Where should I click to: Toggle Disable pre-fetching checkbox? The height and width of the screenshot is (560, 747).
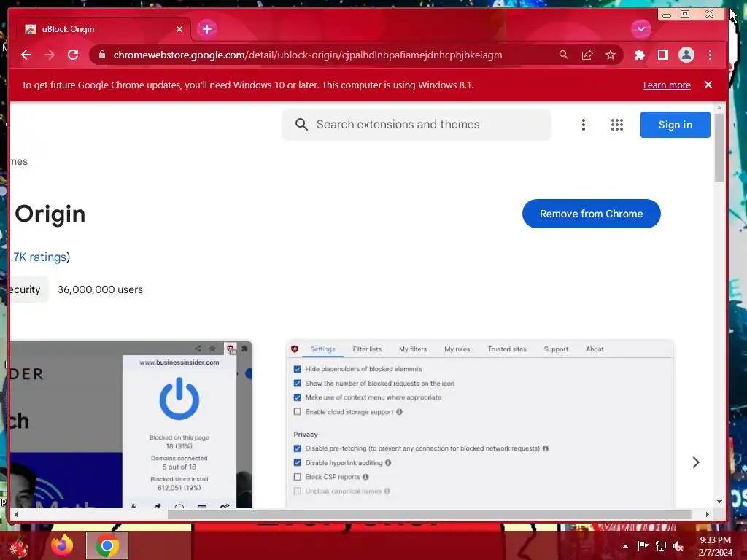[298, 448]
